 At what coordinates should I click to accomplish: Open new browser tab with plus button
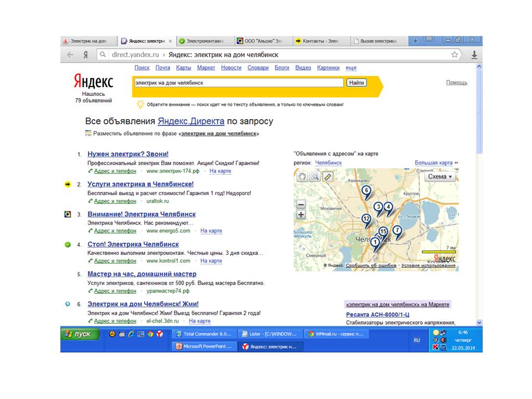click(x=415, y=40)
